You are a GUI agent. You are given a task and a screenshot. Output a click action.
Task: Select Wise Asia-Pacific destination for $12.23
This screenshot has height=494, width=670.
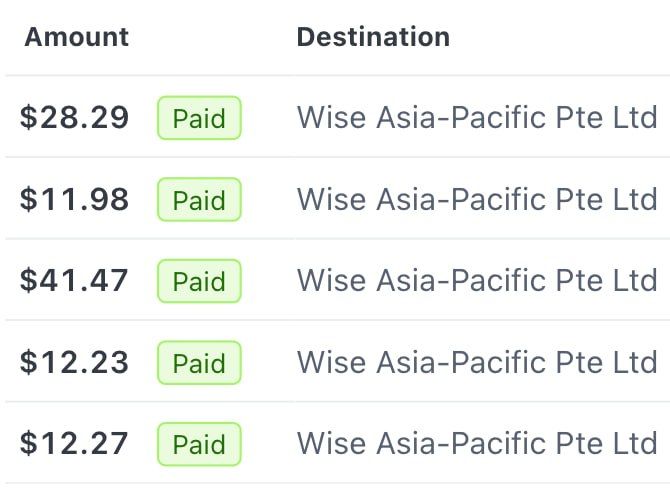pyautogui.click(x=477, y=363)
